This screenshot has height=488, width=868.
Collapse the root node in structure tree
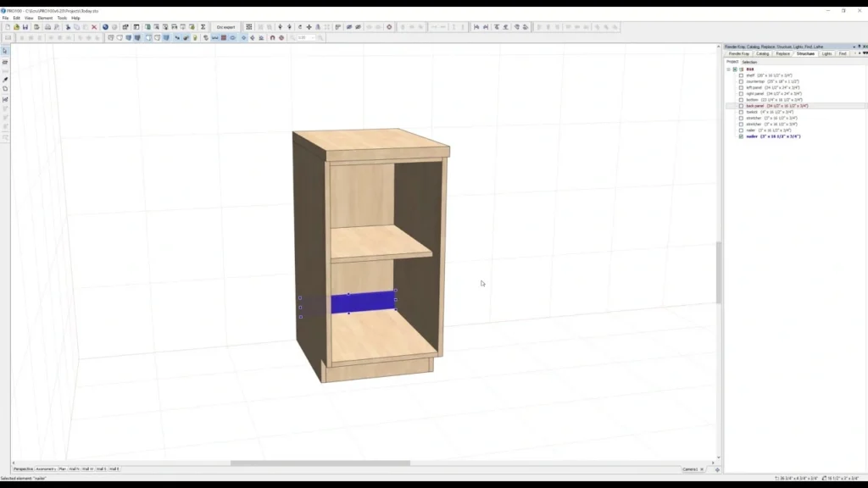pyautogui.click(x=728, y=69)
